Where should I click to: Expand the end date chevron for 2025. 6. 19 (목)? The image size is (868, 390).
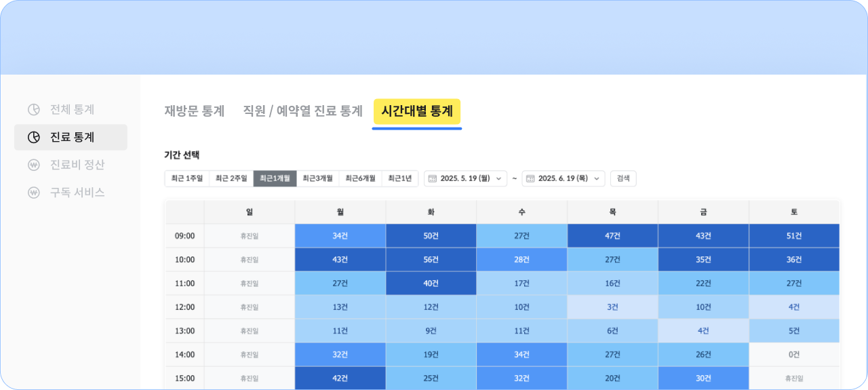point(597,178)
